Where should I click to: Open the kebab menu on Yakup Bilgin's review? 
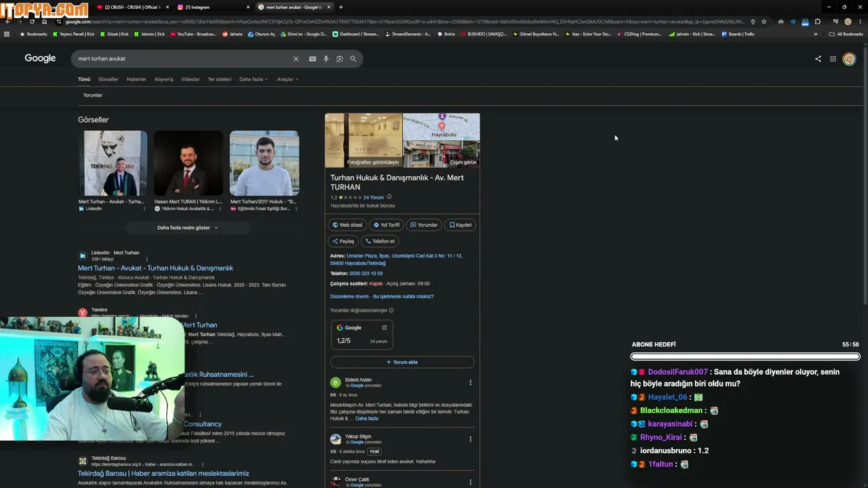tap(471, 439)
